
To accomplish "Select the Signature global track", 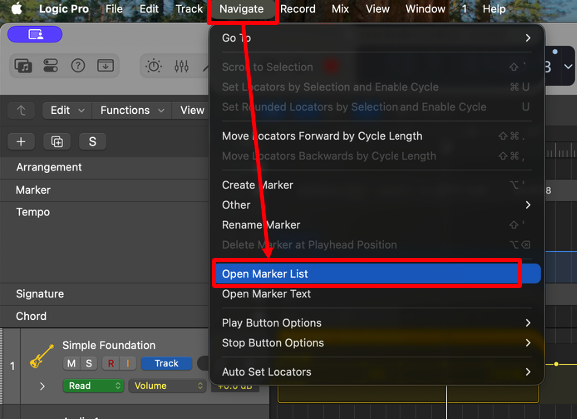I will point(104,294).
